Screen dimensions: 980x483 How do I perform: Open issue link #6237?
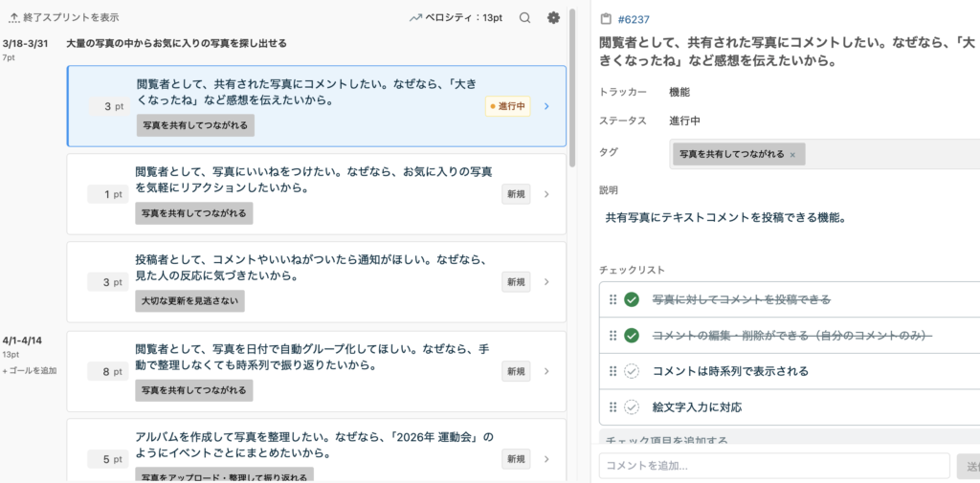point(635,19)
